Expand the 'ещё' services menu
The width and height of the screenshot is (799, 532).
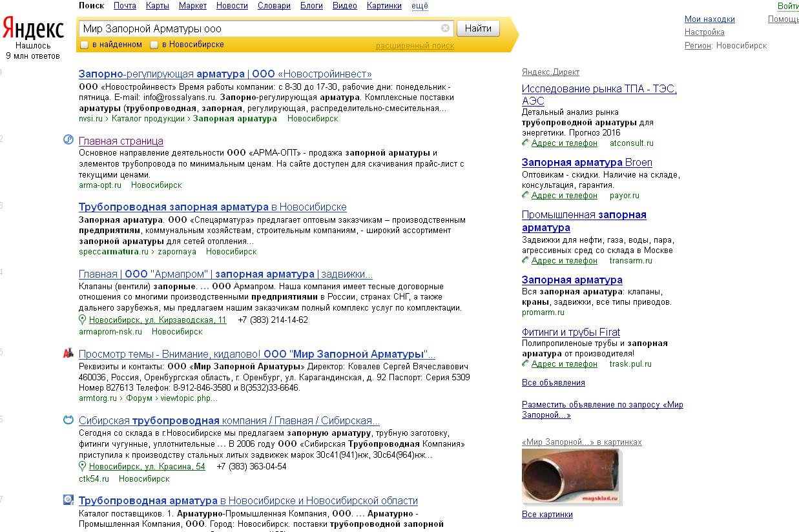pos(419,6)
